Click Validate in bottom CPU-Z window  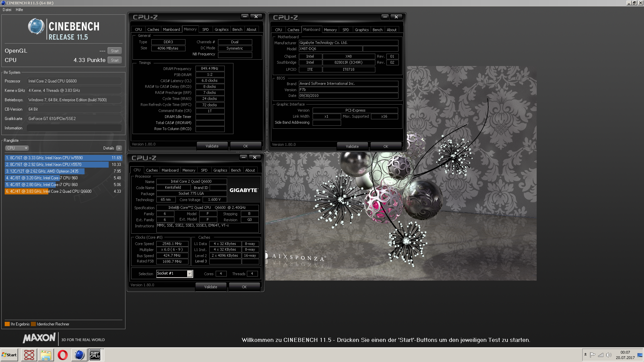pyautogui.click(x=211, y=287)
